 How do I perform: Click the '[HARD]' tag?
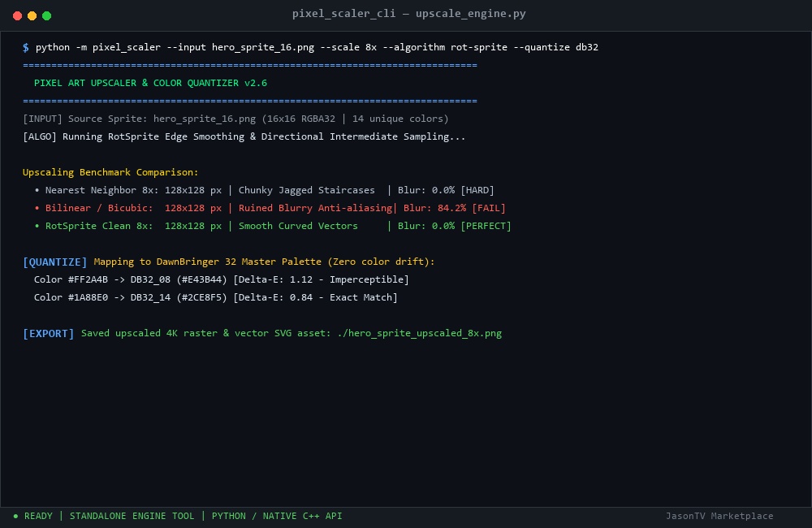pos(477,190)
